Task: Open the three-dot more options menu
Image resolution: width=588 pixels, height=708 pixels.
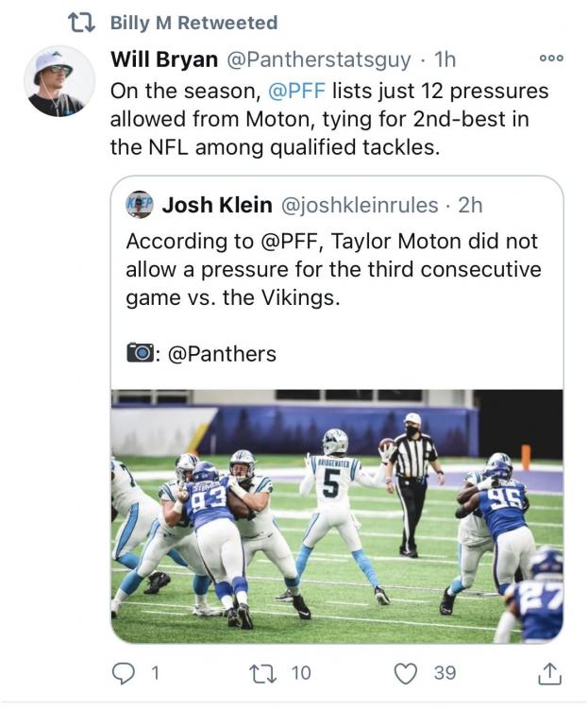Action: pos(551,58)
